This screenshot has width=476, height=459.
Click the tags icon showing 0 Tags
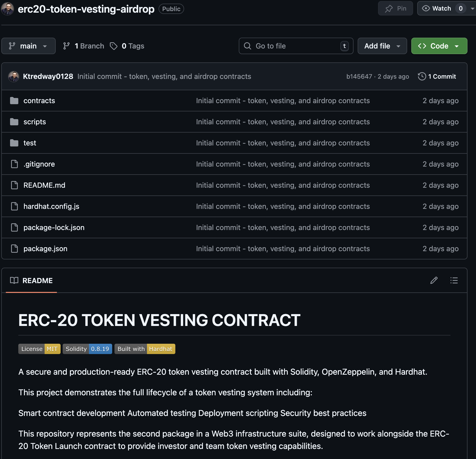coord(113,46)
